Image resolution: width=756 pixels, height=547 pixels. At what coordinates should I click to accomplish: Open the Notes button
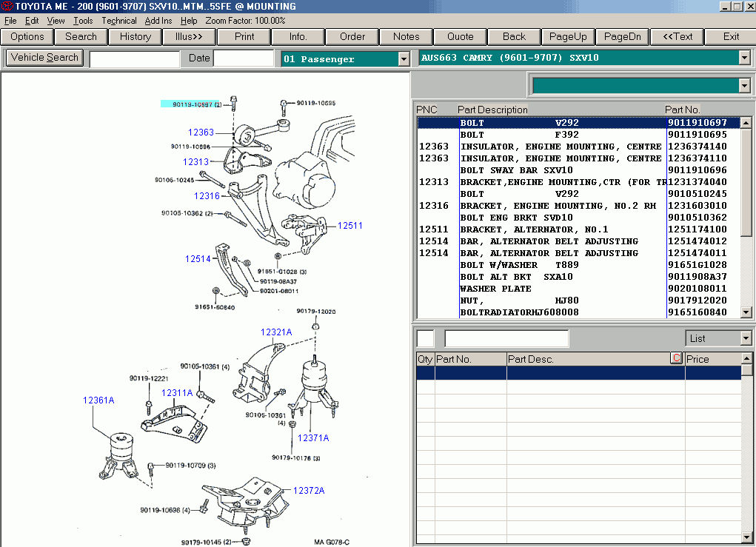pyautogui.click(x=406, y=36)
